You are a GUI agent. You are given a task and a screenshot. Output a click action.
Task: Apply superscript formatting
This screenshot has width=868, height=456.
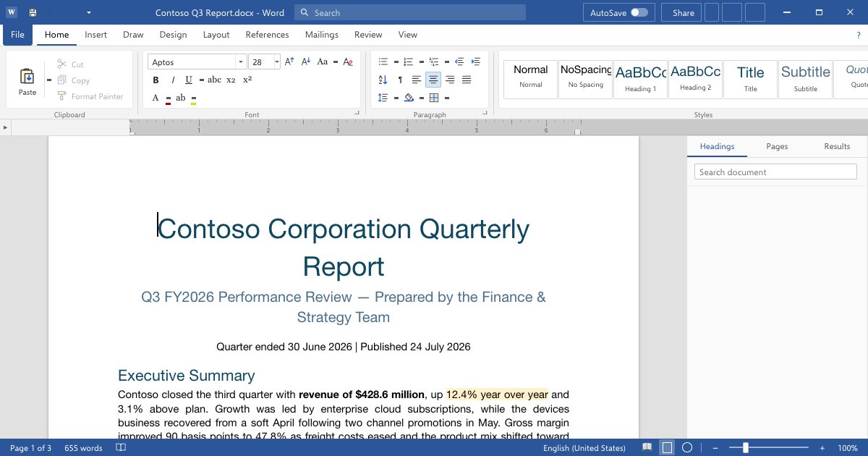click(247, 80)
